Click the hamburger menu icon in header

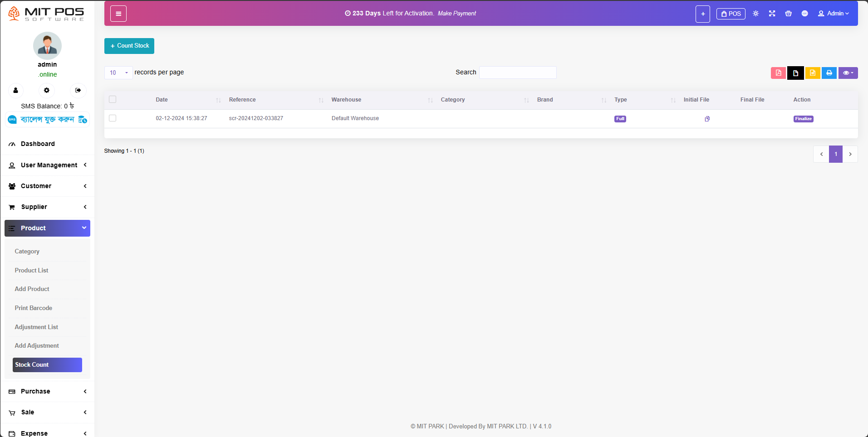click(118, 14)
